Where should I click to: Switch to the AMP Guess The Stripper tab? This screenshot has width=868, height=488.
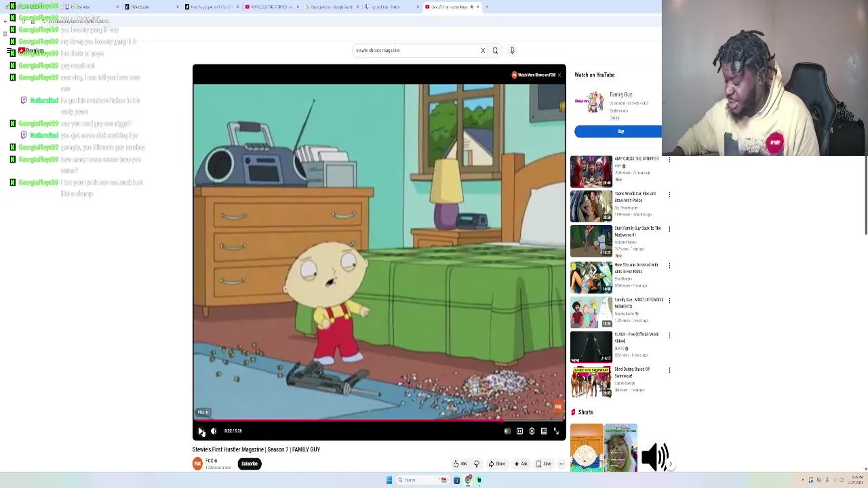(271, 7)
